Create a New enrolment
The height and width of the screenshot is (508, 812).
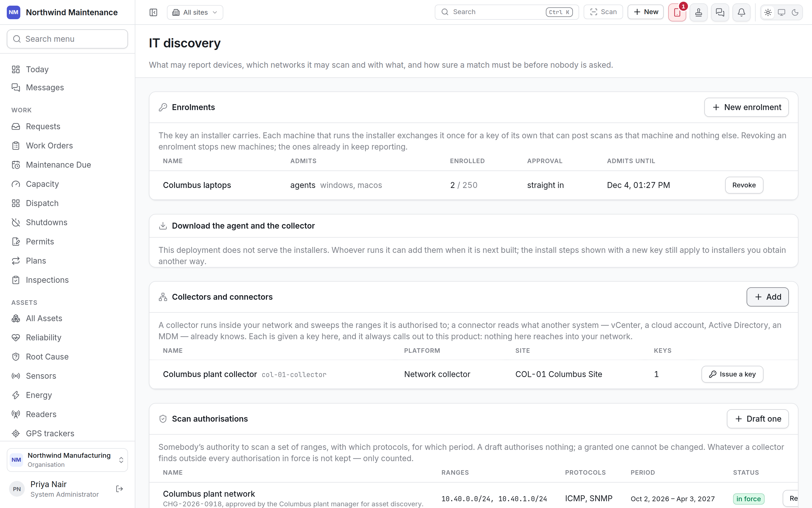point(746,107)
